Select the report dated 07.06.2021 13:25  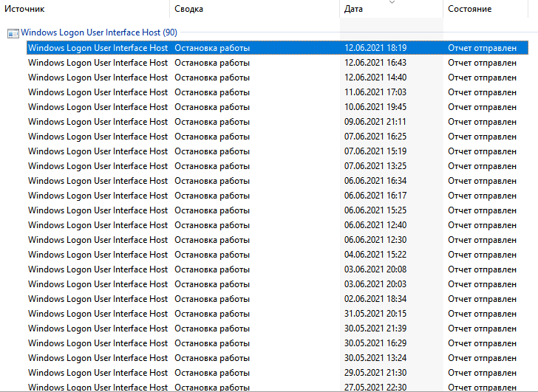tap(277, 166)
